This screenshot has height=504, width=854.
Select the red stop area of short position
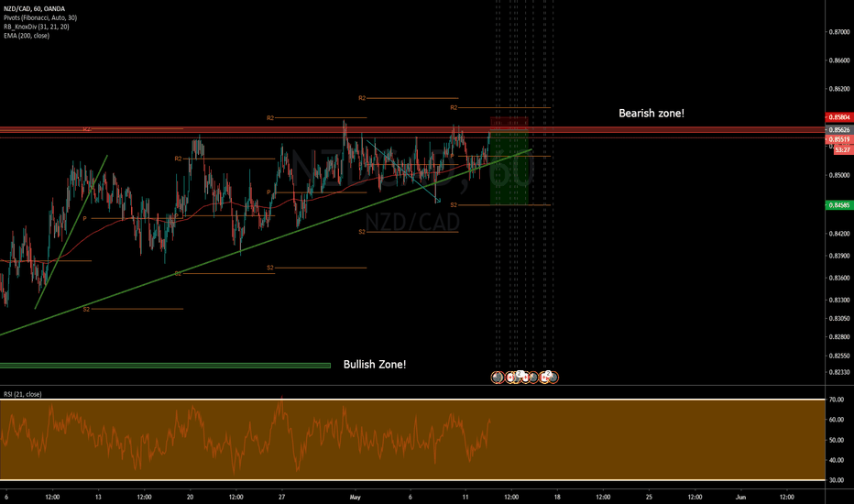click(509, 124)
